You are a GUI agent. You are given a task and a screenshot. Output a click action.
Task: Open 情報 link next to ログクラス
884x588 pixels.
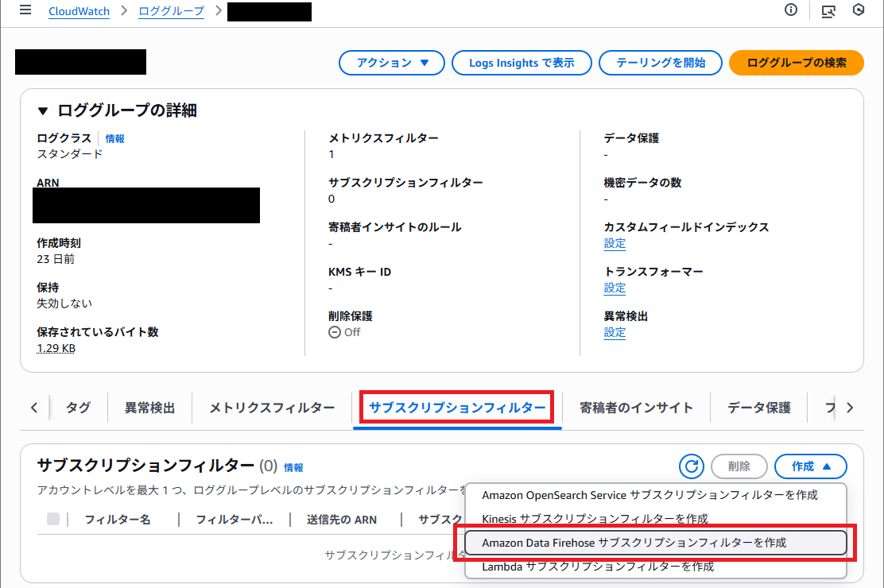coord(115,139)
